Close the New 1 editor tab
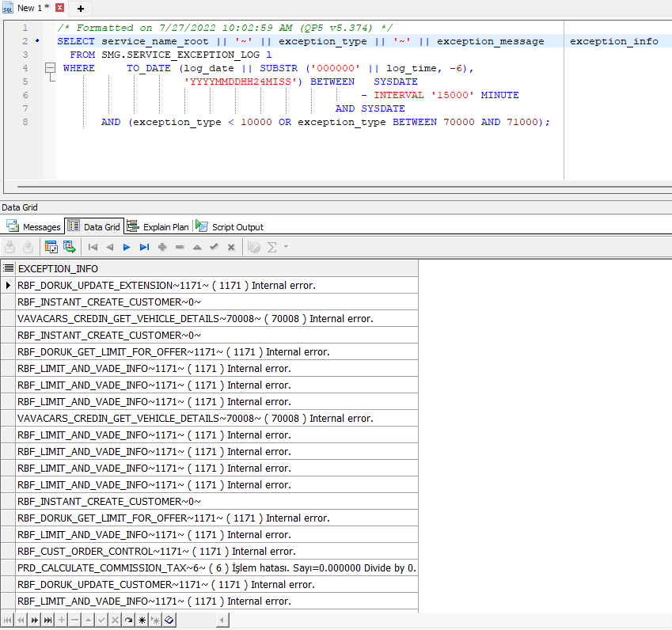Screen dimensions: 672x630 point(59,8)
